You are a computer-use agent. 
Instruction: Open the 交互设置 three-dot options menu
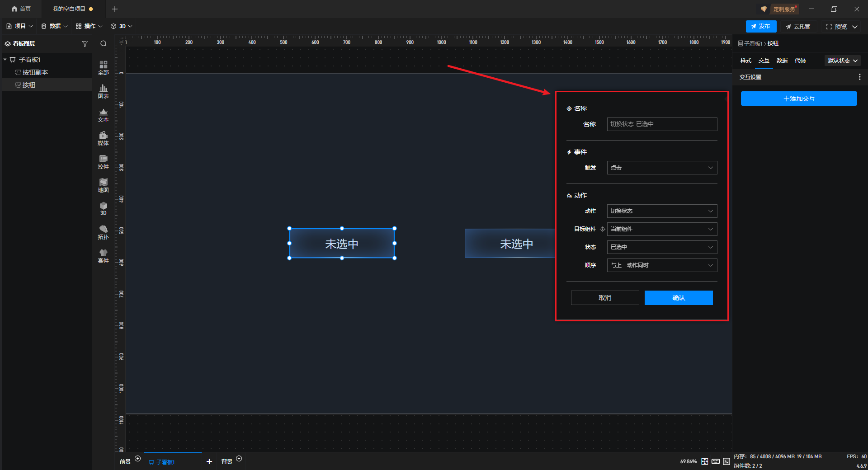click(859, 77)
